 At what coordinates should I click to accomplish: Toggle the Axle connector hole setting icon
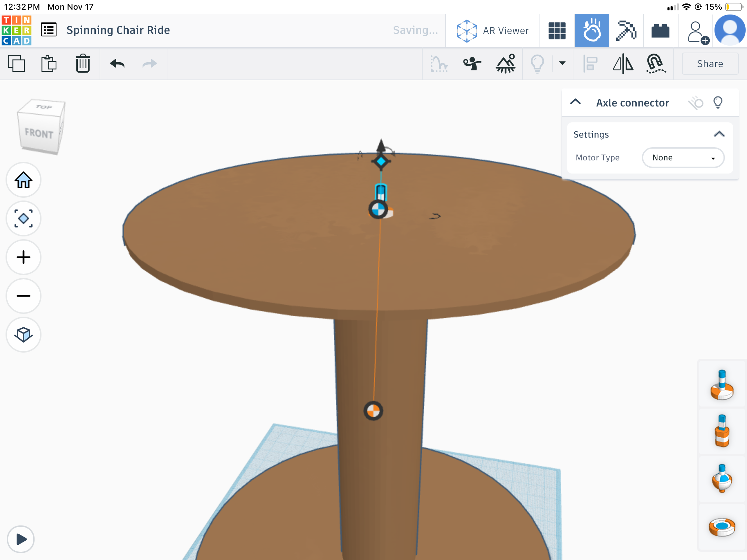[x=696, y=103]
